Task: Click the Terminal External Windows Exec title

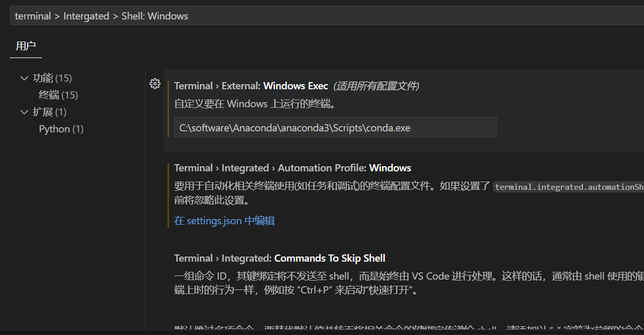Action: 251,86
